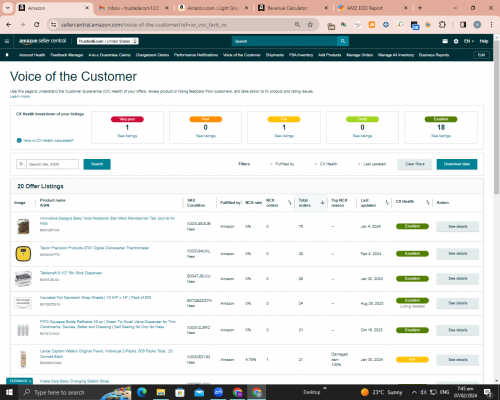Click the zoom magnifier icon in address bar

297,24
